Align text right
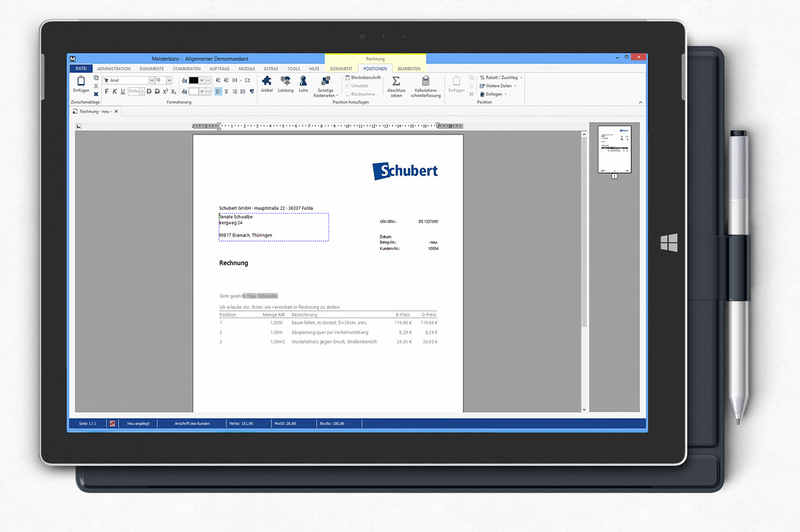The image size is (800, 532). tap(235, 92)
